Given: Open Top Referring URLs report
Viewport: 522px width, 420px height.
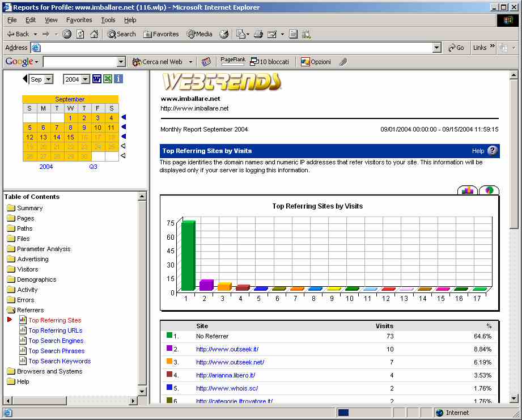Looking at the screenshot, I should pyautogui.click(x=56, y=330).
